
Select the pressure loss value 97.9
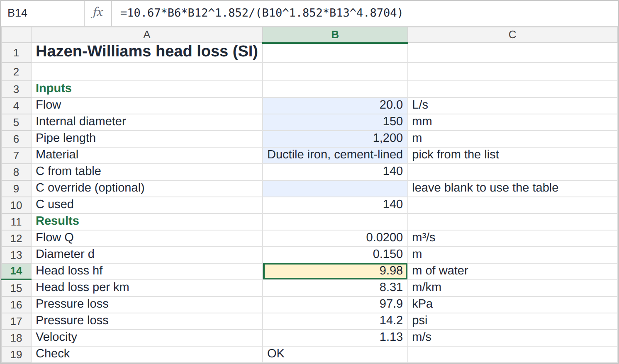click(335, 304)
